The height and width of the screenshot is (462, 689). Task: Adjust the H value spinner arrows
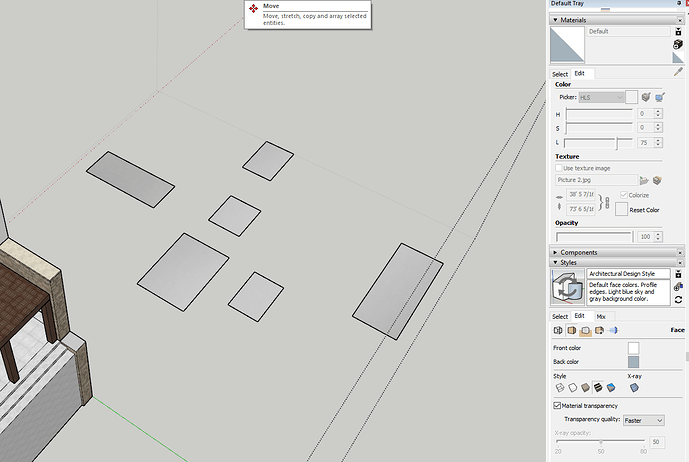[x=658, y=113]
